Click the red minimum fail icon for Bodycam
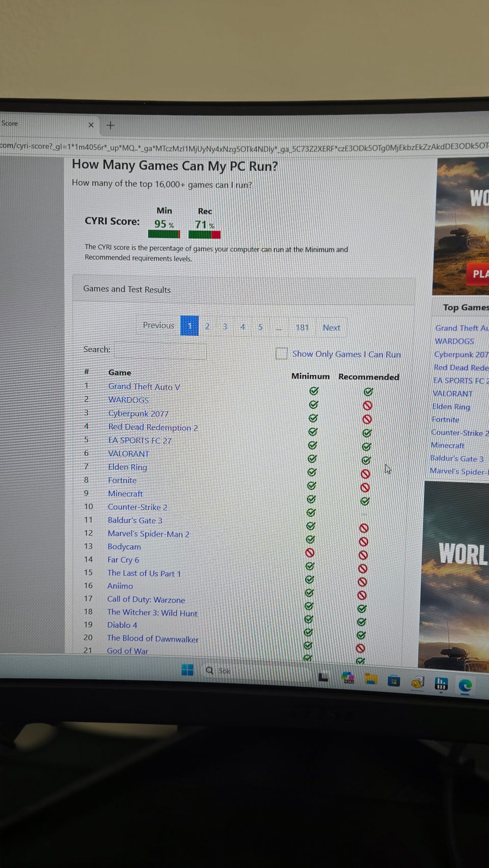The height and width of the screenshot is (868, 489). point(310,552)
